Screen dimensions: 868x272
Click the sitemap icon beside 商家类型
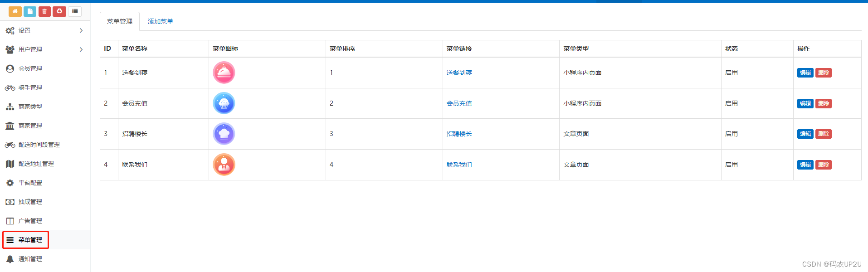[x=10, y=107]
